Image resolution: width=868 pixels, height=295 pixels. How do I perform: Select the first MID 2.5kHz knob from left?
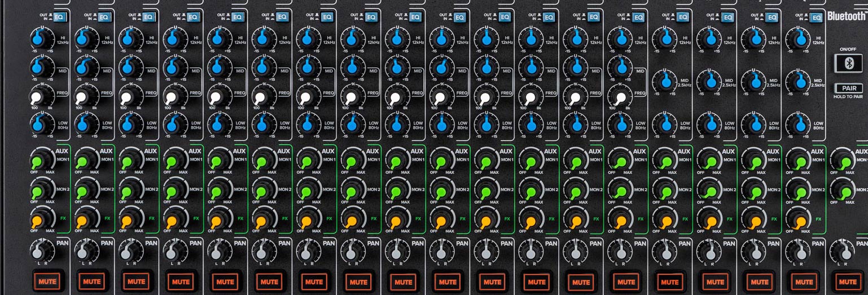664,81
